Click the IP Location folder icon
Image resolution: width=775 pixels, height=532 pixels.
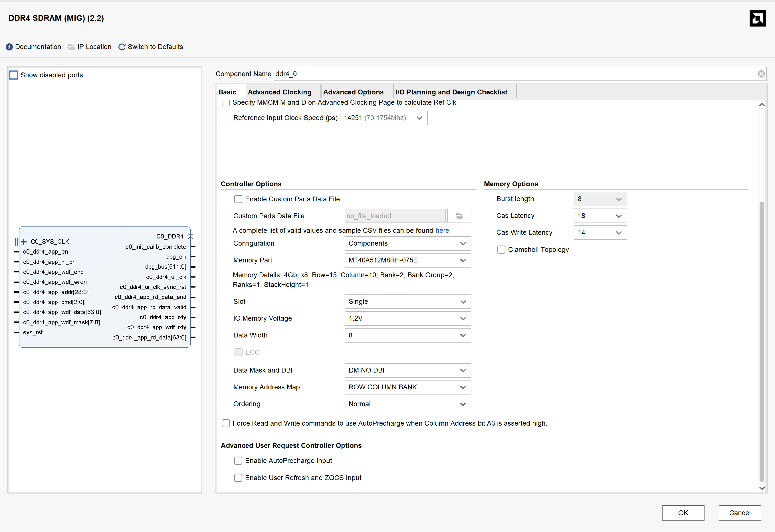(71, 47)
